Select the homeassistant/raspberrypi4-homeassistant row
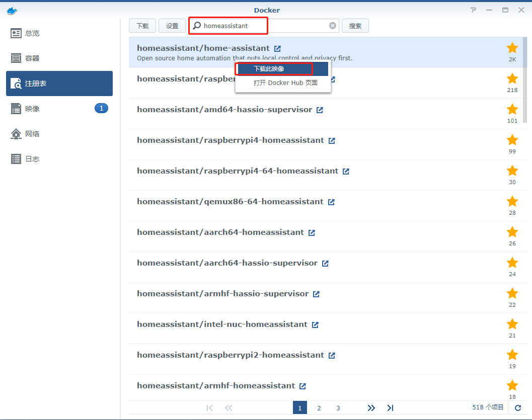The width and height of the screenshot is (532, 420). 326,144
